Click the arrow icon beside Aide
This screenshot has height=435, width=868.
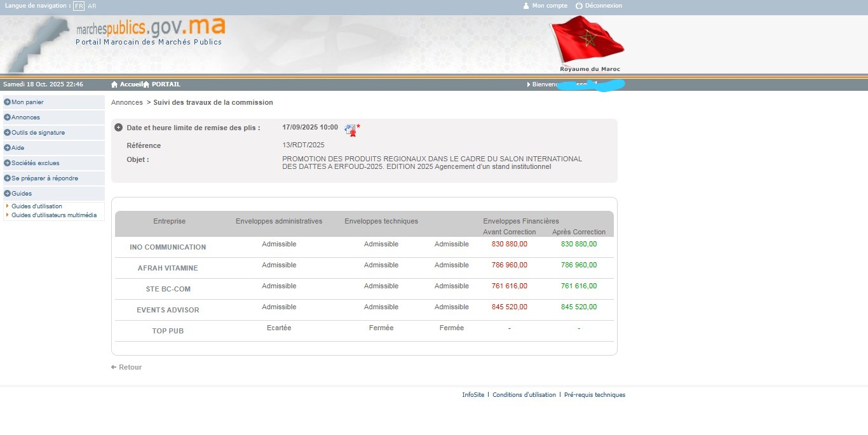(x=7, y=148)
